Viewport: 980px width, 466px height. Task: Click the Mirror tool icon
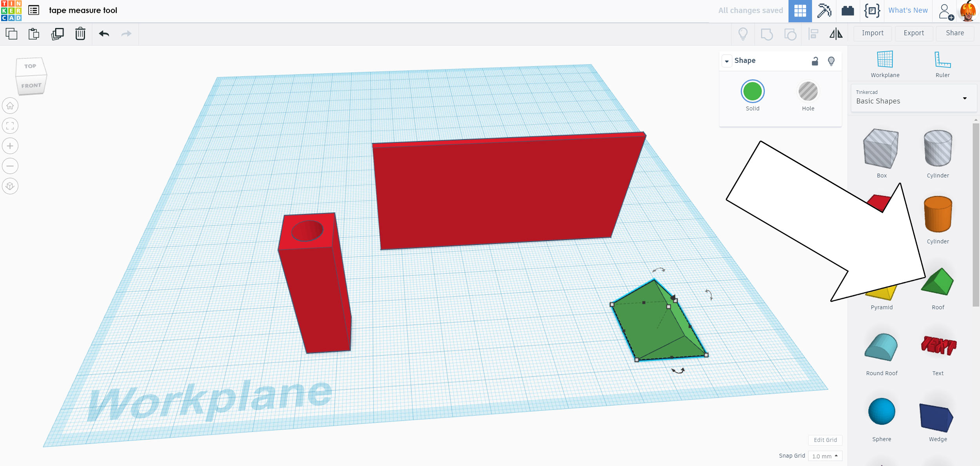click(836, 34)
